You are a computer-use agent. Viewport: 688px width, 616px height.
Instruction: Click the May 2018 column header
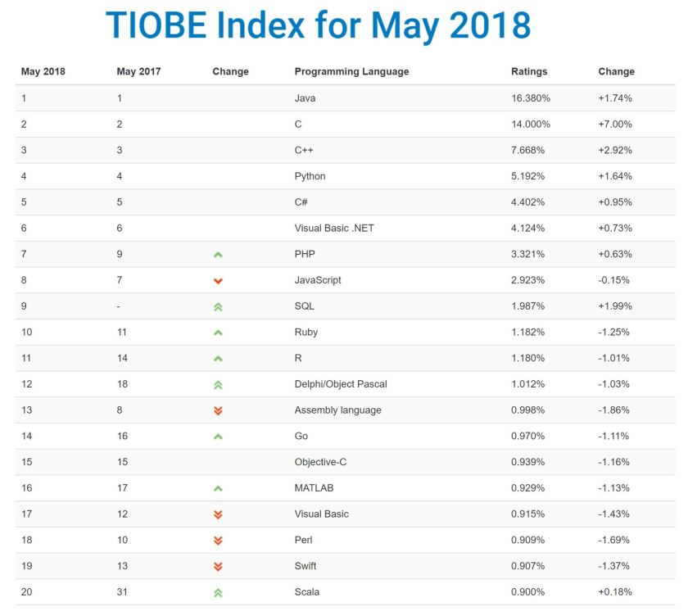(43, 71)
